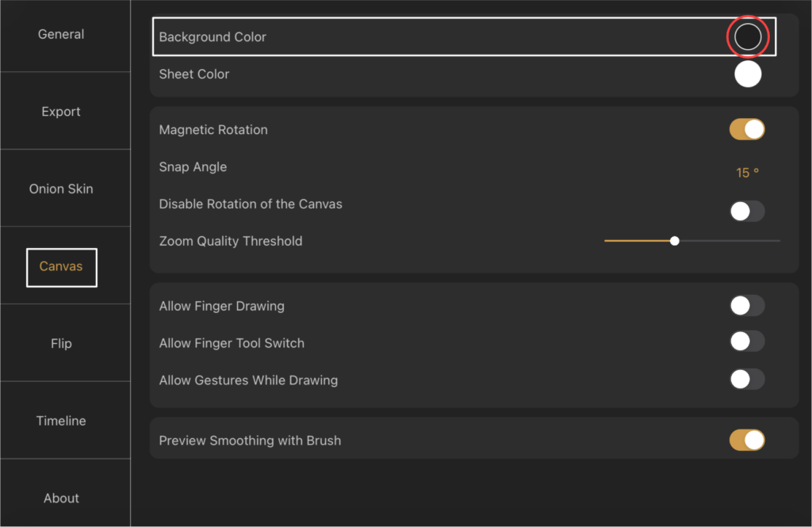Open the General settings tab

(x=61, y=34)
